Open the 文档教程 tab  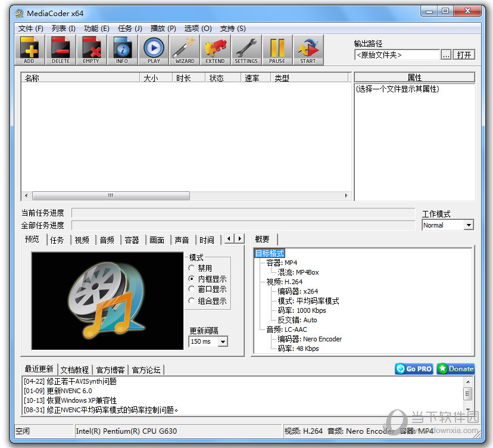75,370
